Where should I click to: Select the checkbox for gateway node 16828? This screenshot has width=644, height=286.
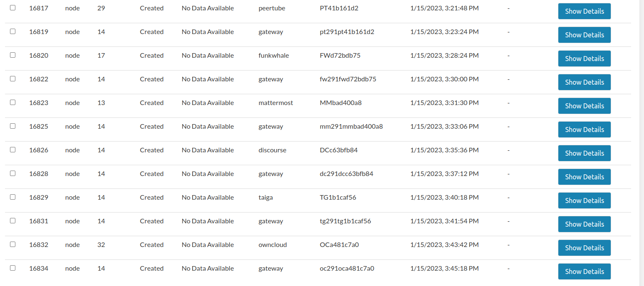pos(12,173)
